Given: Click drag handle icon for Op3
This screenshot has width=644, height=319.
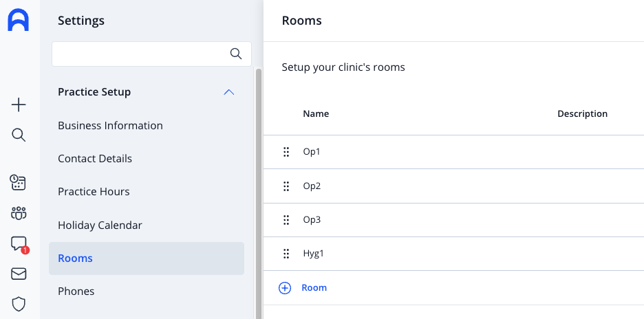Looking at the screenshot, I should [x=286, y=219].
